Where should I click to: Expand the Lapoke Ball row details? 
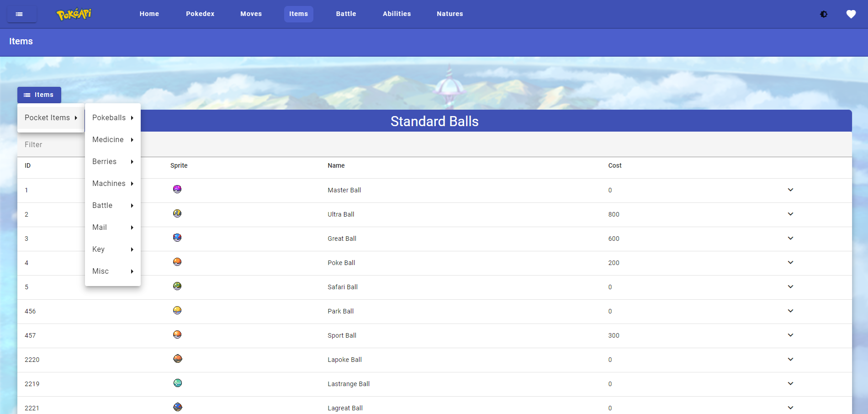click(790, 359)
